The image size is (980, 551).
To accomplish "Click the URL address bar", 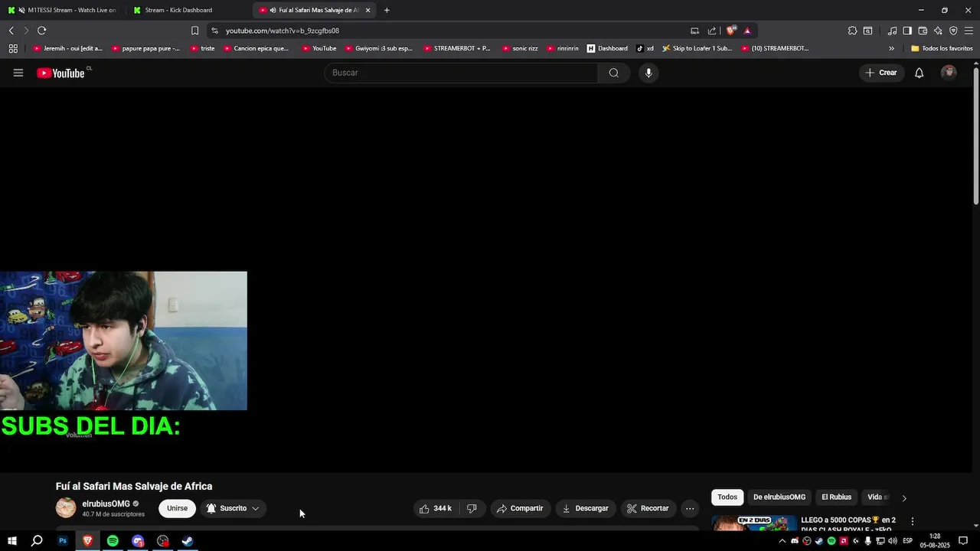I will pyautogui.click(x=452, y=31).
